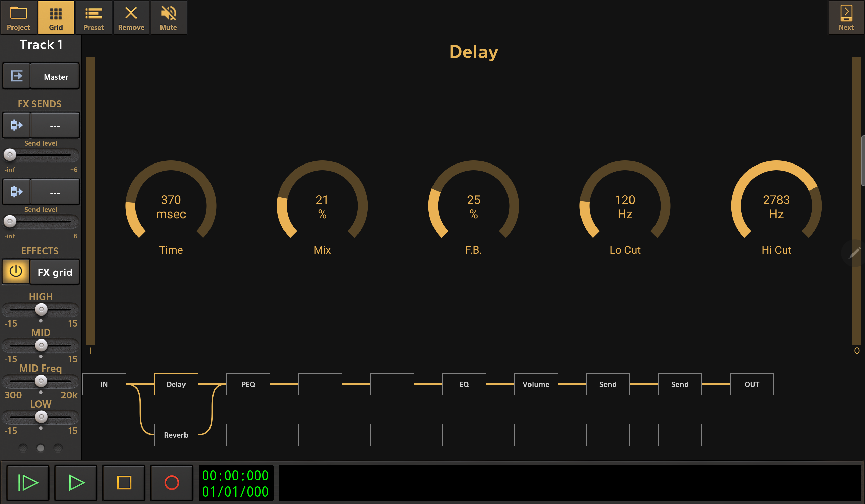Open the first FX send destination selector
865x504 pixels.
click(55, 125)
